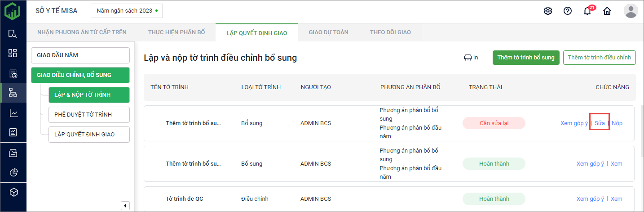Screen dimensions: 644x212
Task: Collapse the left panel with arrow button
Action: coord(125,206)
